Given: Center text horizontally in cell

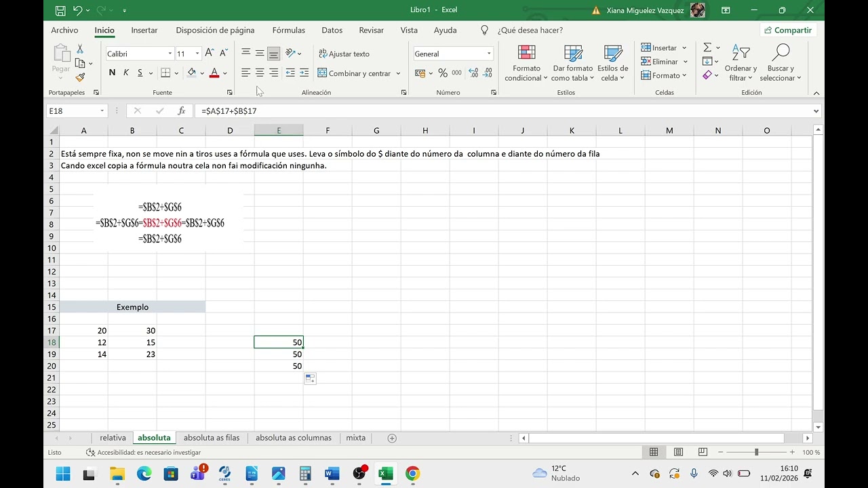Looking at the screenshot, I should point(260,73).
